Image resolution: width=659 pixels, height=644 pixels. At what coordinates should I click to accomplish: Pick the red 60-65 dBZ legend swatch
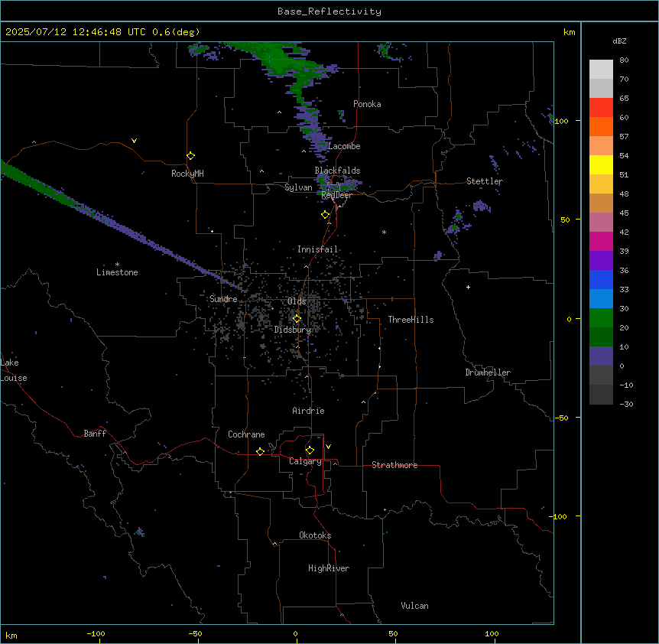point(601,108)
